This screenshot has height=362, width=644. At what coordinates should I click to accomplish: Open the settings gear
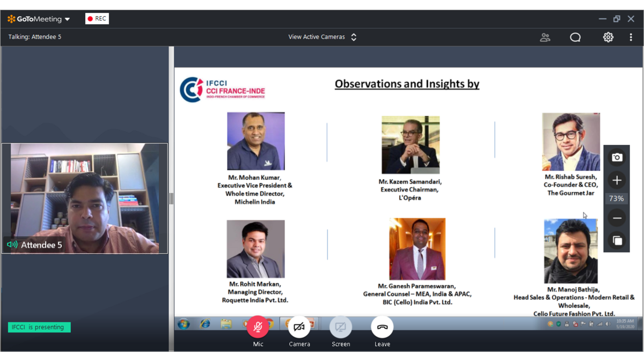[x=608, y=37]
